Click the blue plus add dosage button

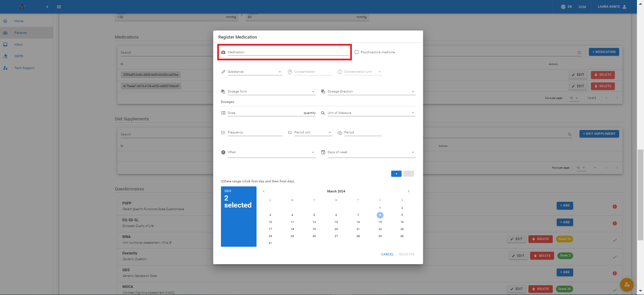click(x=396, y=174)
